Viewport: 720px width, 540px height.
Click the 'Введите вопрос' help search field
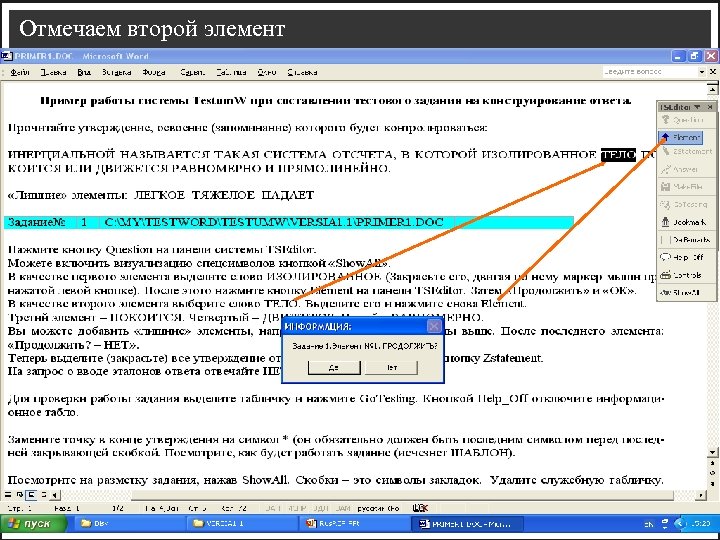point(650,72)
